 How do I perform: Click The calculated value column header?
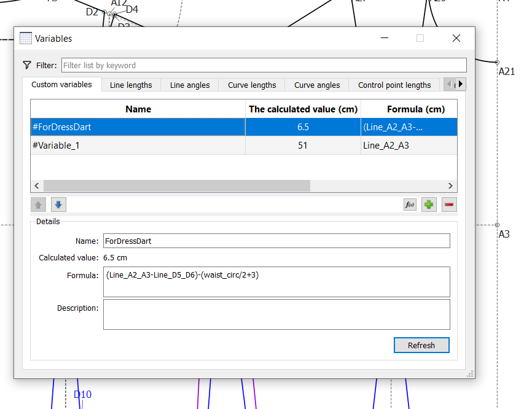pyautogui.click(x=303, y=109)
